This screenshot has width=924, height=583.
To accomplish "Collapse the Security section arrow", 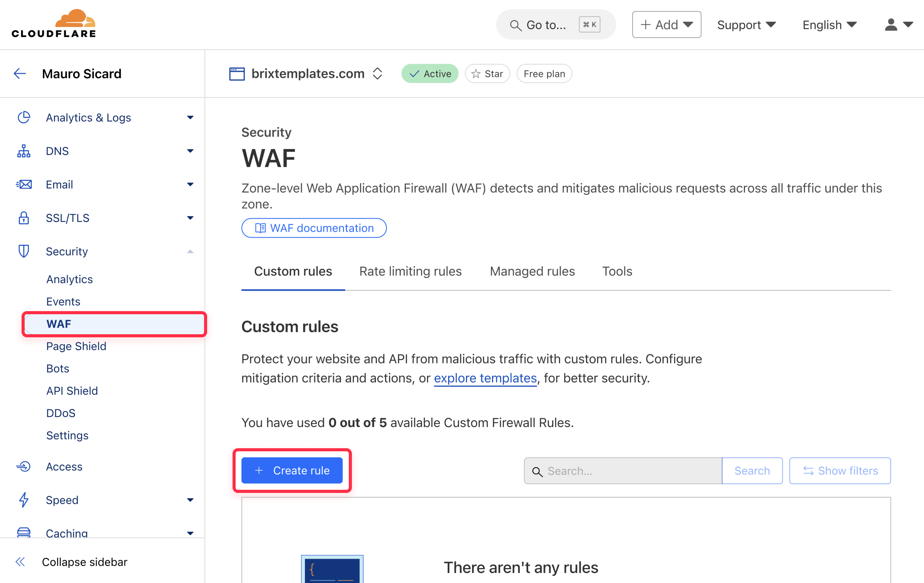I will (x=190, y=251).
